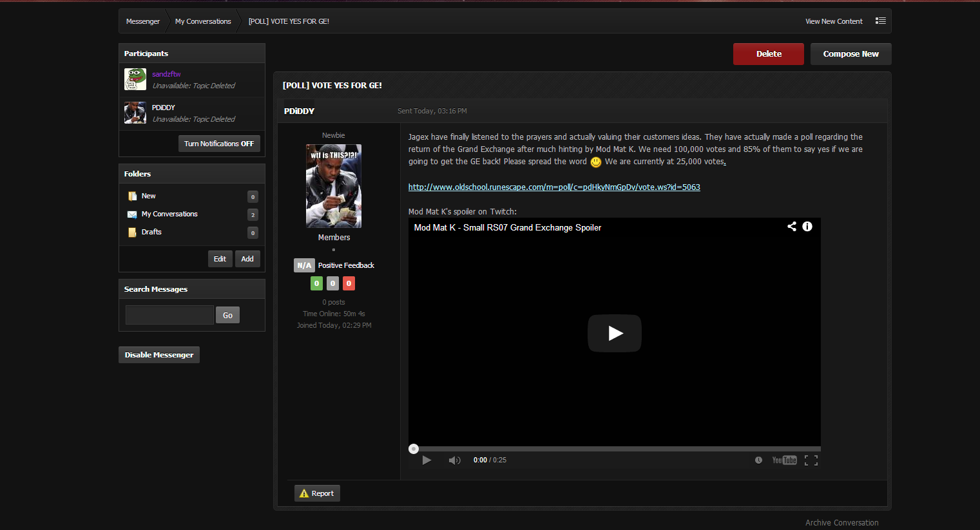Open the list view menu icon
Screen dimensions: 980x530
click(x=880, y=21)
